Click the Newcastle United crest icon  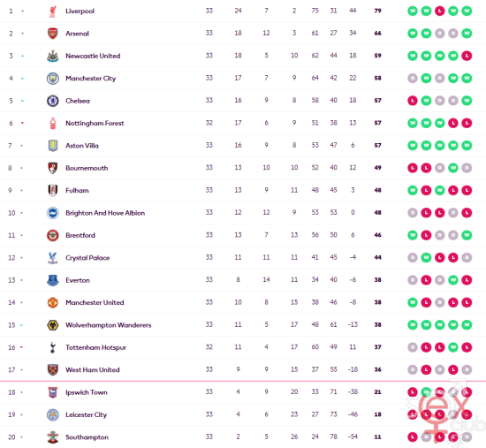[x=53, y=56]
